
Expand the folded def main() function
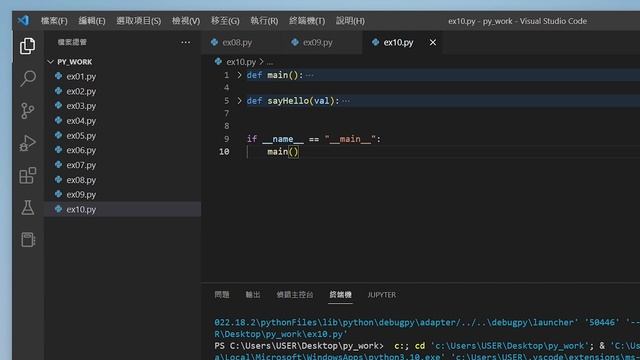coord(240,75)
